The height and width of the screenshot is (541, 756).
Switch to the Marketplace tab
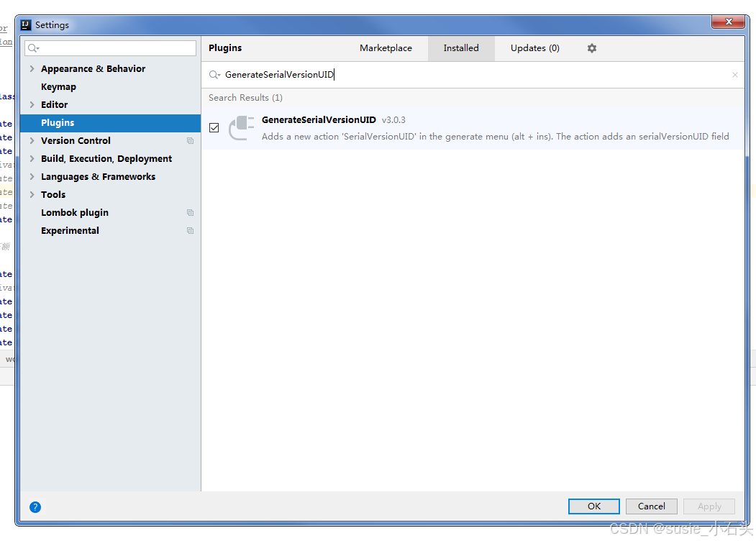(386, 47)
